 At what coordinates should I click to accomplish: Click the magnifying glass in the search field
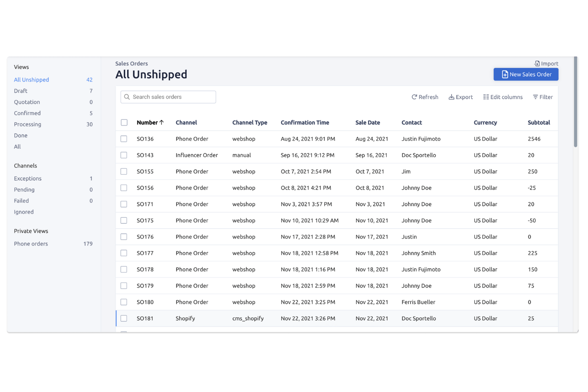pyautogui.click(x=127, y=97)
